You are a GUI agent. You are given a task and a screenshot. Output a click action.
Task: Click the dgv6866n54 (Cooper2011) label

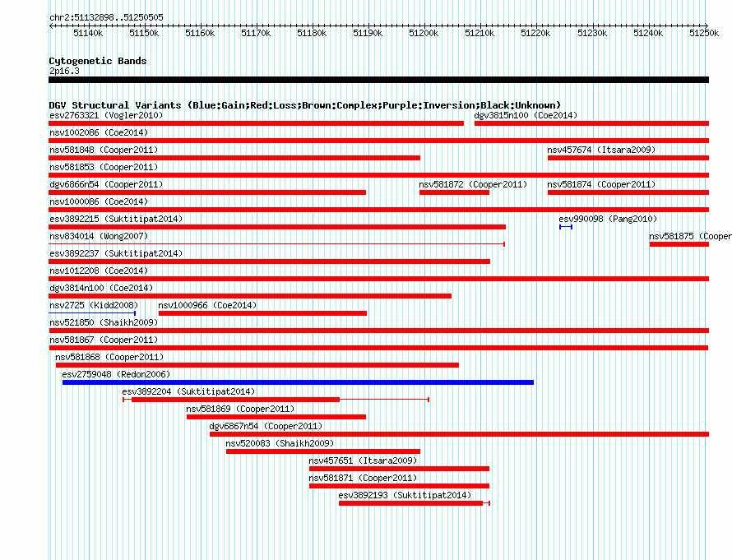(x=106, y=184)
